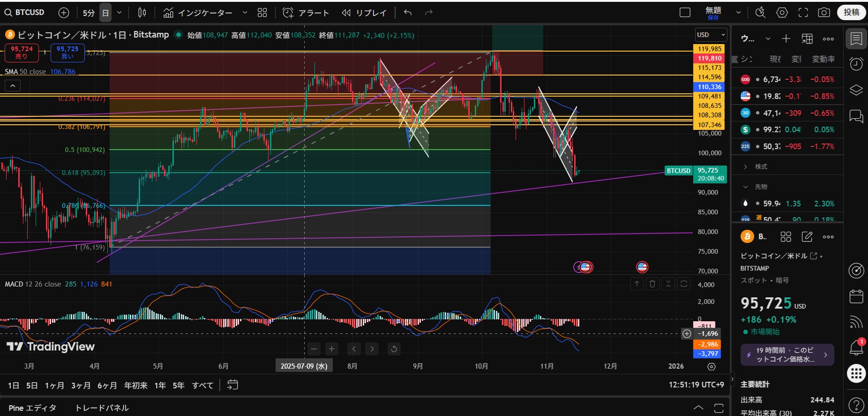868x416 pixels.
Task: Collapse the indicator legend arrow
Action: tap(13, 86)
